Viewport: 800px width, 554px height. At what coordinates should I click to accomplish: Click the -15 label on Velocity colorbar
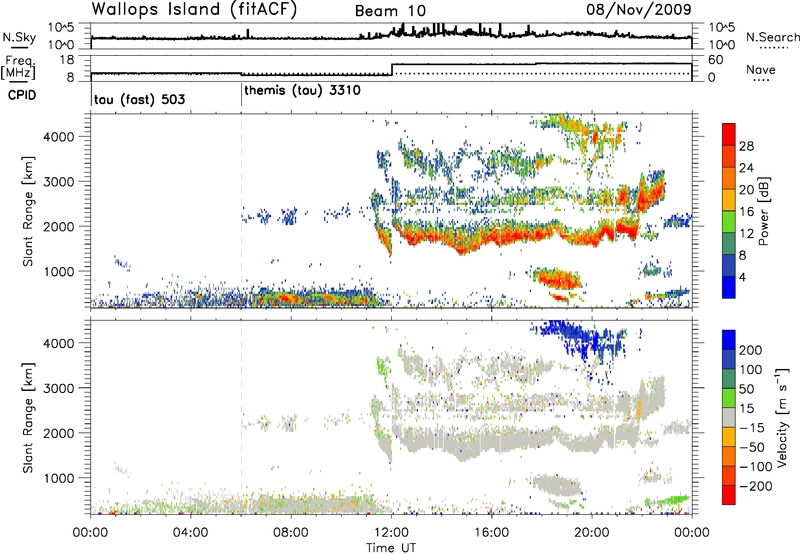[752, 428]
